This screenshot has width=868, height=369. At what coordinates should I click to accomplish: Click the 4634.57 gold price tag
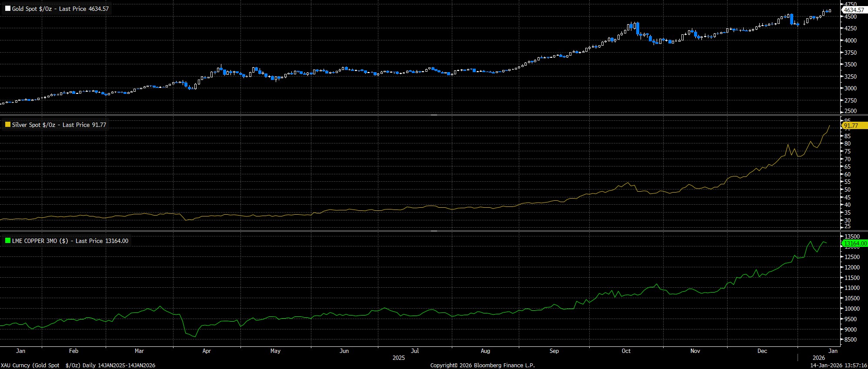[x=853, y=10]
